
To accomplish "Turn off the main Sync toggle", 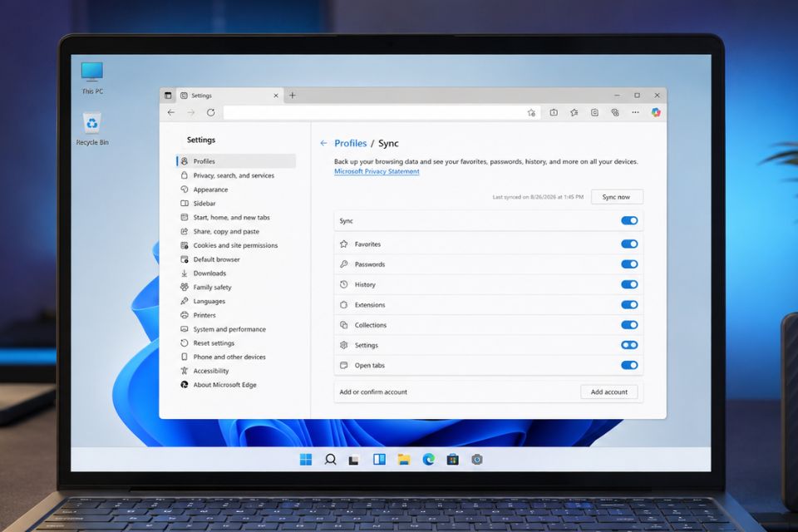I will (629, 220).
